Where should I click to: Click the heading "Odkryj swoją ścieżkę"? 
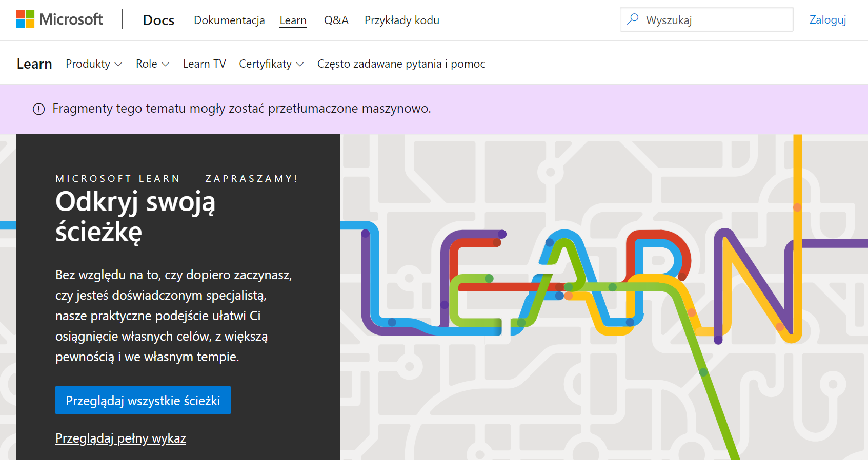135,216
